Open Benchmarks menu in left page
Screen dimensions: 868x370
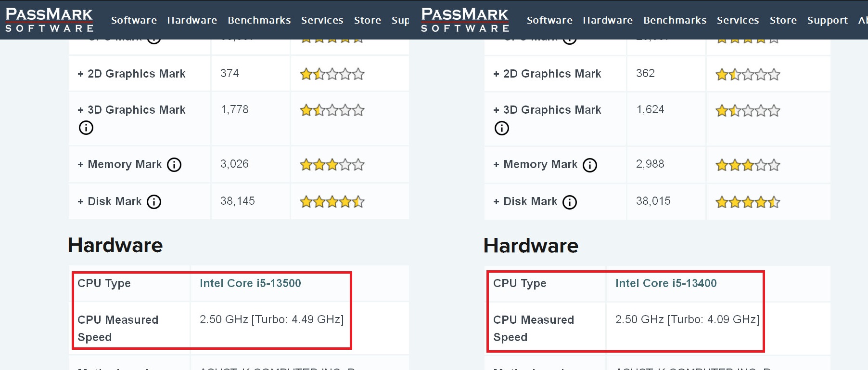[259, 20]
